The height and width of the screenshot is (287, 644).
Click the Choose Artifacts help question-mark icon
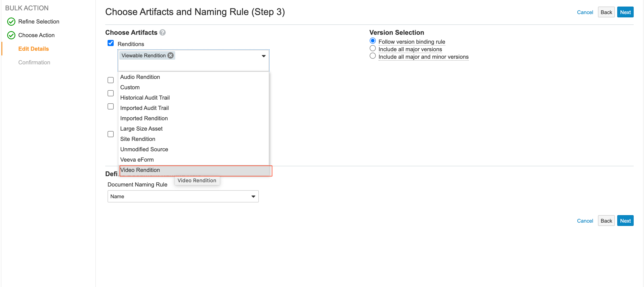(163, 32)
